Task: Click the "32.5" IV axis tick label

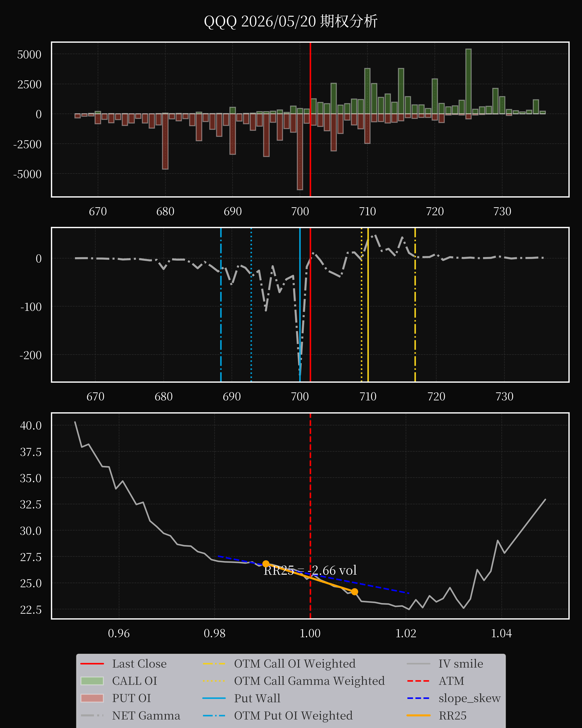Action: point(31,505)
